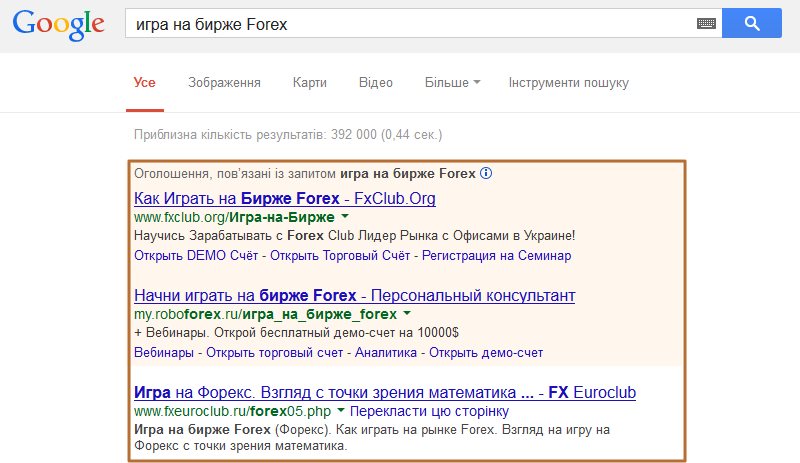The width and height of the screenshot is (800, 463).
Task: Expand the arrow next to my.roboforex.ru URL
Action: tap(407, 313)
